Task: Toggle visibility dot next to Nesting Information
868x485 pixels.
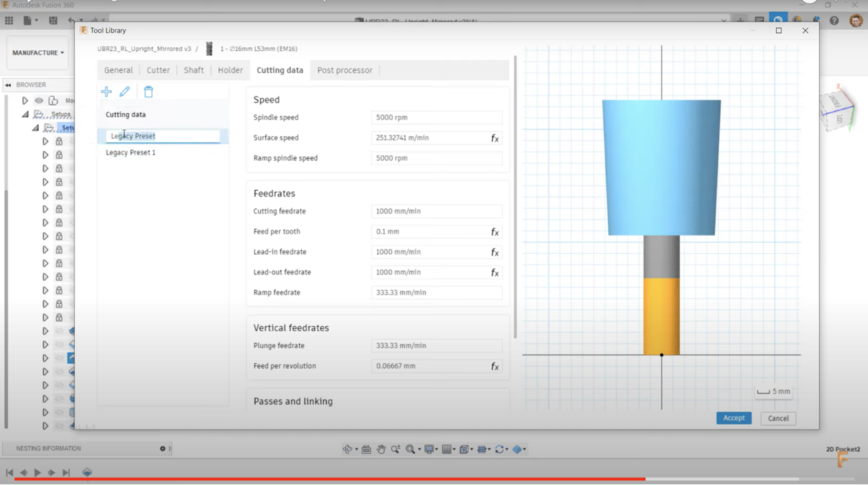Action: [x=162, y=448]
